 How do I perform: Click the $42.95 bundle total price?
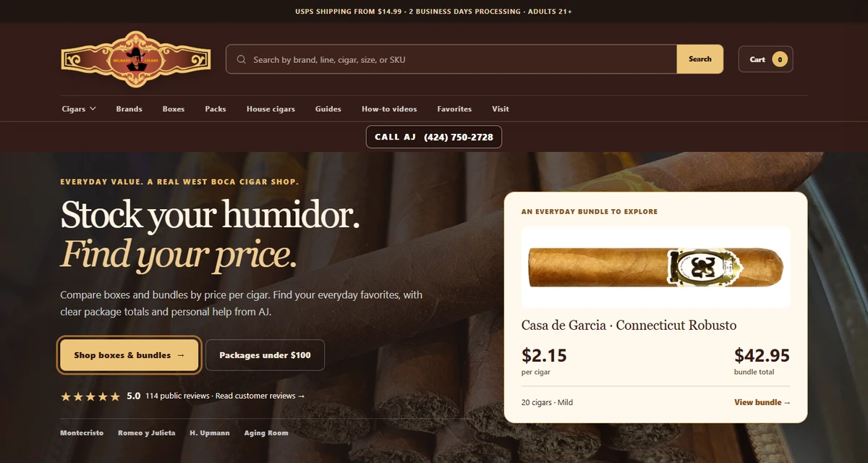click(762, 355)
